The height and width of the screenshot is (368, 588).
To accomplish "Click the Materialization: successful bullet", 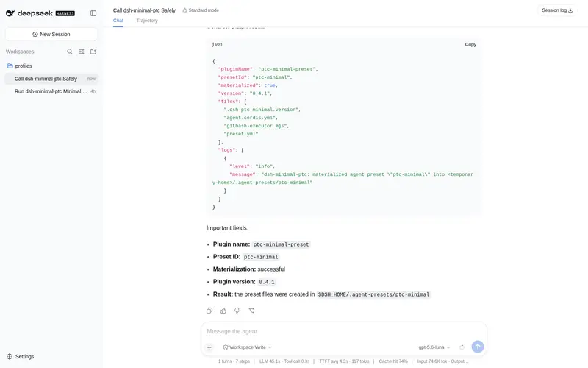I will pyautogui.click(x=249, y=269).
